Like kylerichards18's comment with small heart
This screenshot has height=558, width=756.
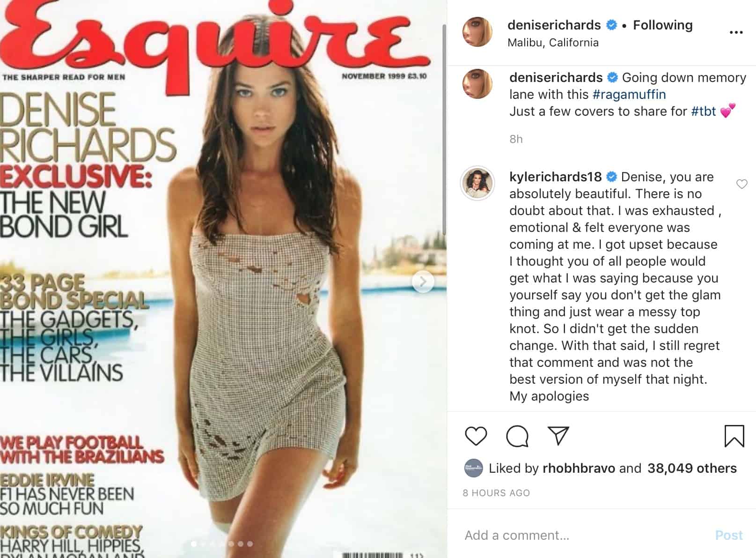[742, 184]
